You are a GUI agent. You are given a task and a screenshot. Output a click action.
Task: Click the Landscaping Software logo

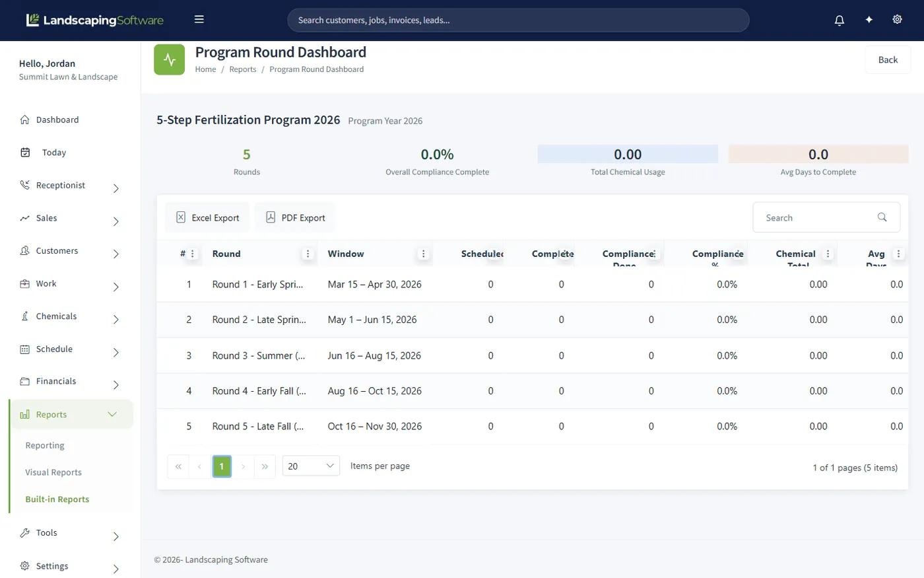94,20
